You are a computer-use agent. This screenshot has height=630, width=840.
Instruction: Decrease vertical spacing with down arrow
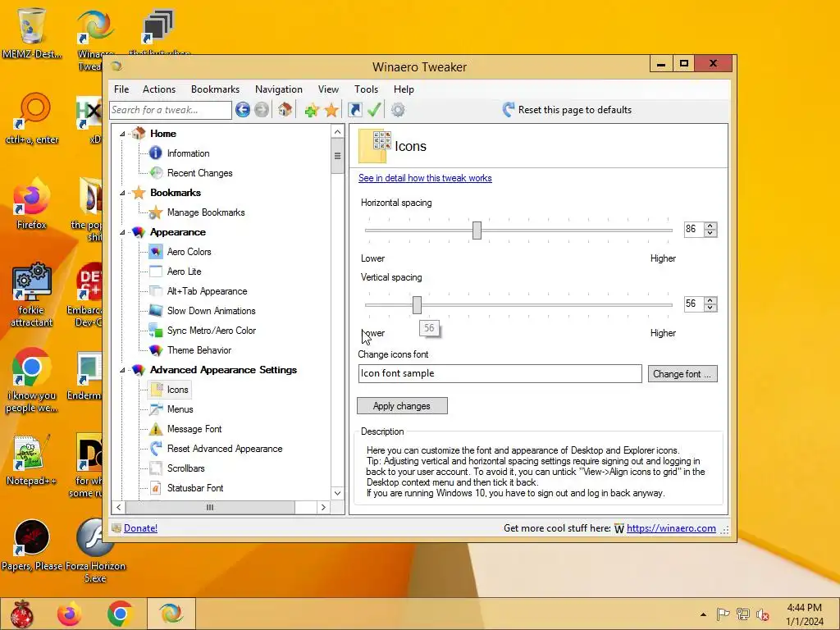click(710, 308)
